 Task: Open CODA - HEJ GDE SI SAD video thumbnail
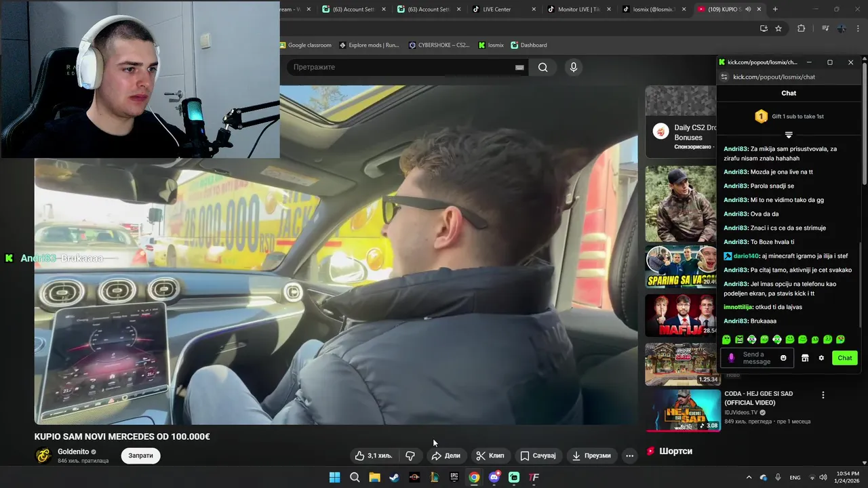(683, 409)
